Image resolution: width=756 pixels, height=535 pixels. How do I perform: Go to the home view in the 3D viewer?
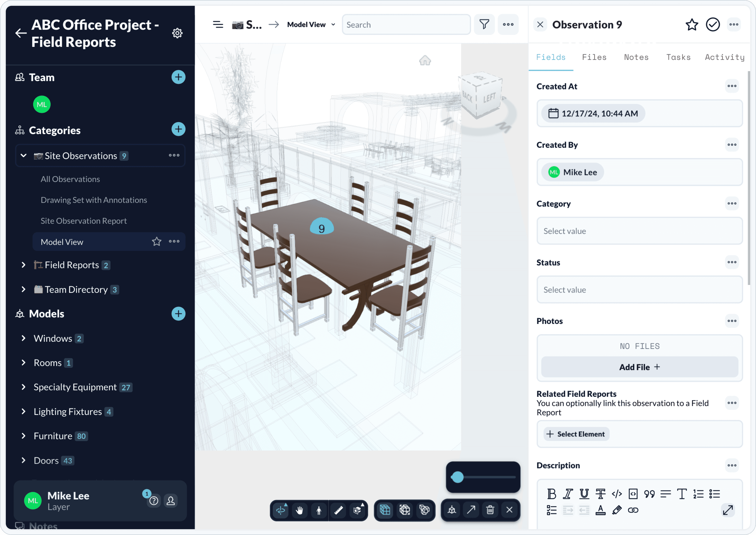point(425,60)
